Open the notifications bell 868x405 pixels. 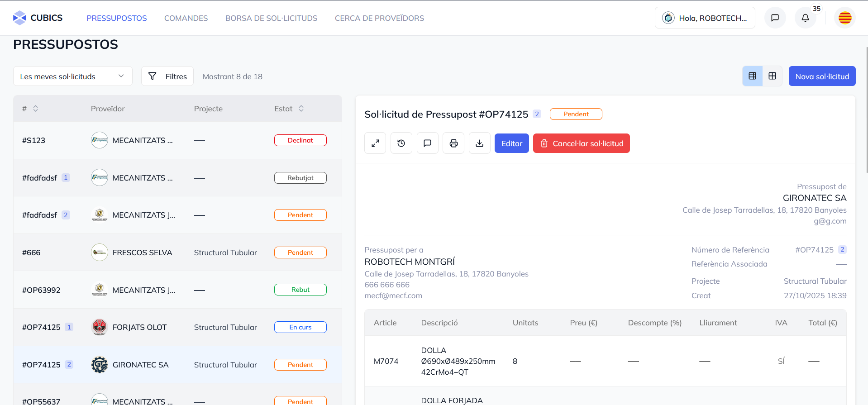[805, 18]
